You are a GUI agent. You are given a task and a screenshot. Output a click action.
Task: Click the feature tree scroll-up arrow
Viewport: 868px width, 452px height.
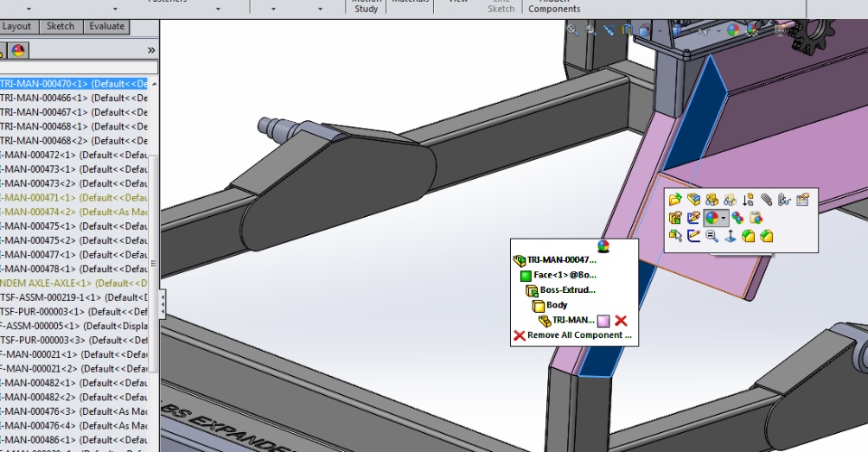click(154, 84)
